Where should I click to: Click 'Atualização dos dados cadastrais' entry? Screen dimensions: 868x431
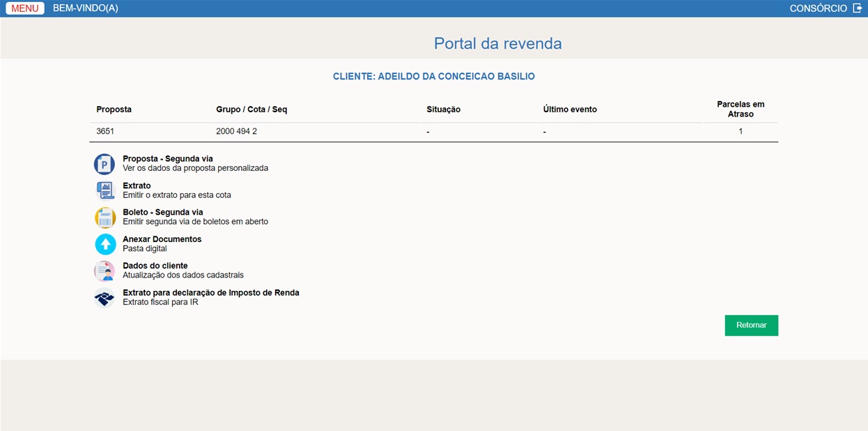coord(183,275)
